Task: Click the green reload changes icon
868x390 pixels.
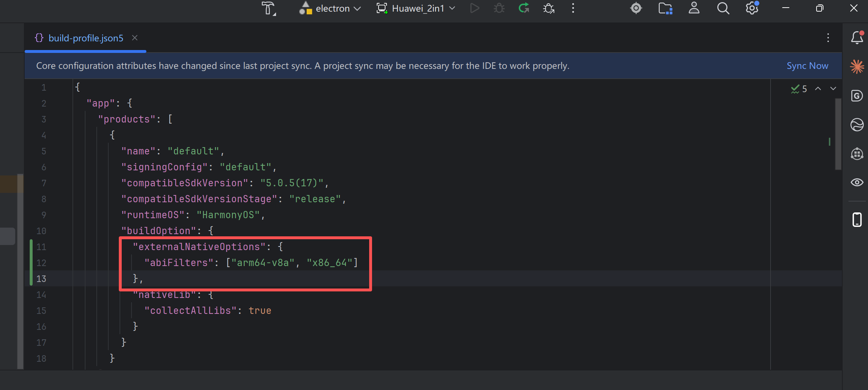Action: coord(524,8)
